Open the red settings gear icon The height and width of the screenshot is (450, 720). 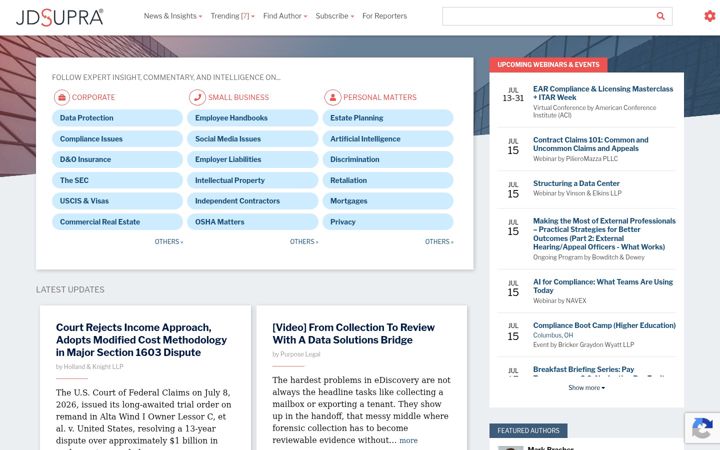point(710,16)
